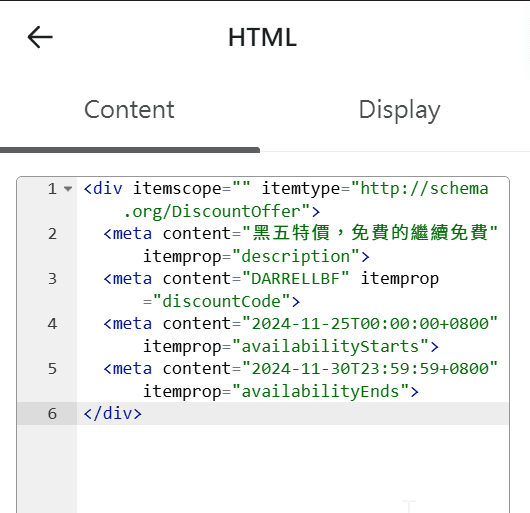Click line number 6 in the gutter

coord(52,414)
